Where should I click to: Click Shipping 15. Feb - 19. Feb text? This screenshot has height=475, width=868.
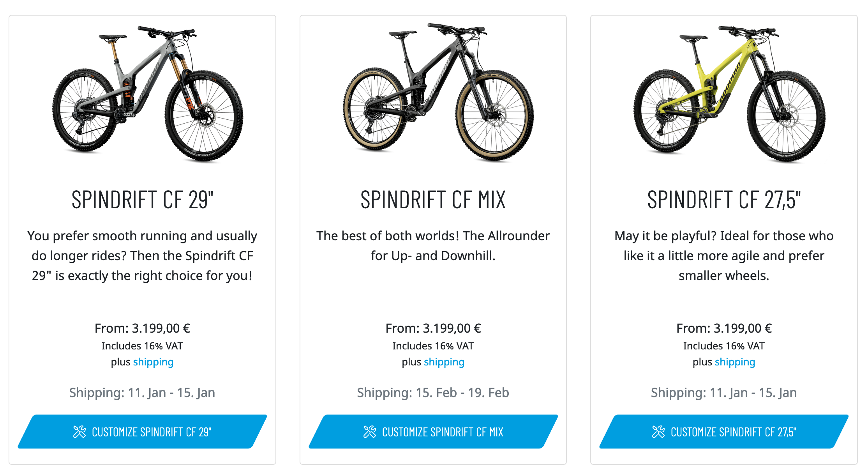(x=433, y=393)
